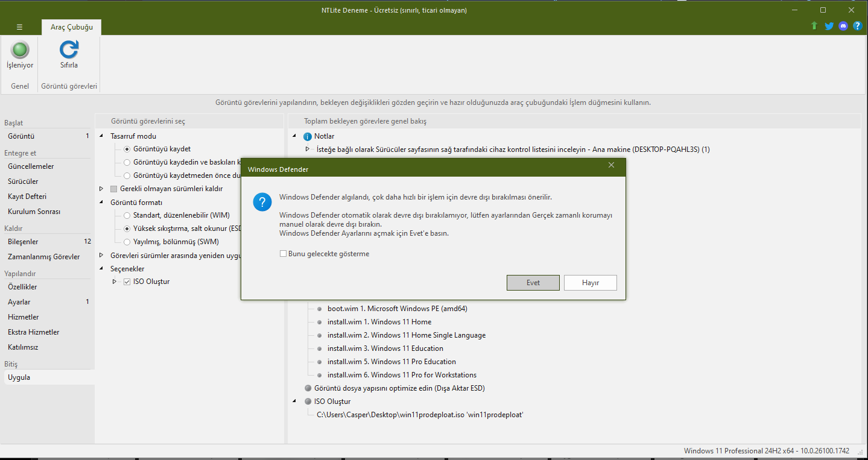Screen dimensions: 868x460
Task: Select 'Standart, düzenlenebilir (WIM)' format
Action: [x=127, y=215]
